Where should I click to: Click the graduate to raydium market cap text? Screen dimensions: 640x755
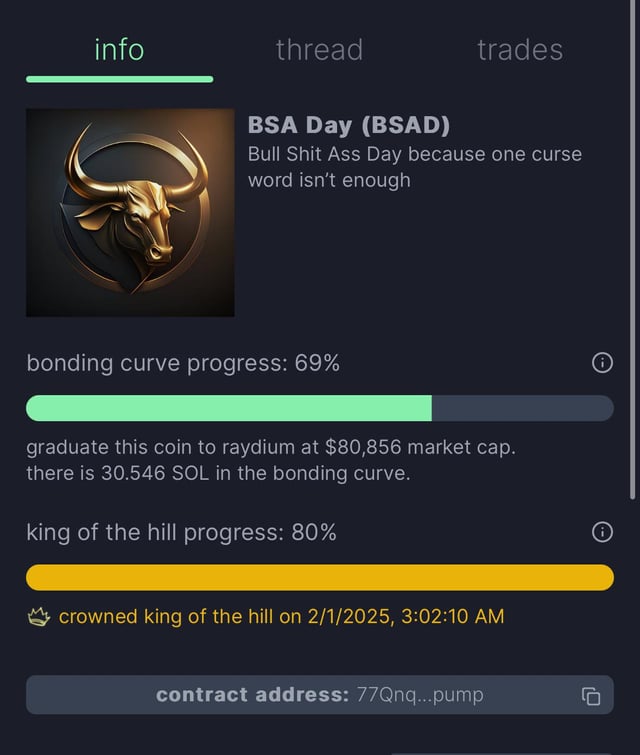271,446
